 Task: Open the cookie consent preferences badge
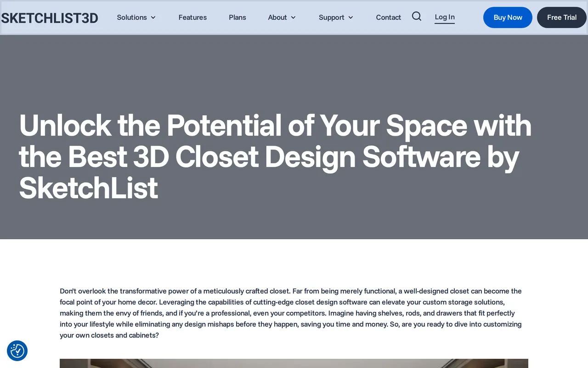pos(17,351)
